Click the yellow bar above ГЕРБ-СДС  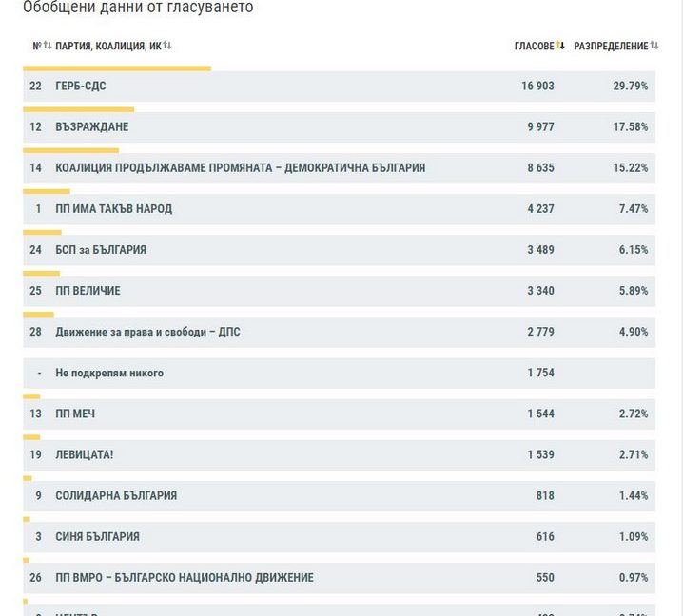(x=117, y=68)
